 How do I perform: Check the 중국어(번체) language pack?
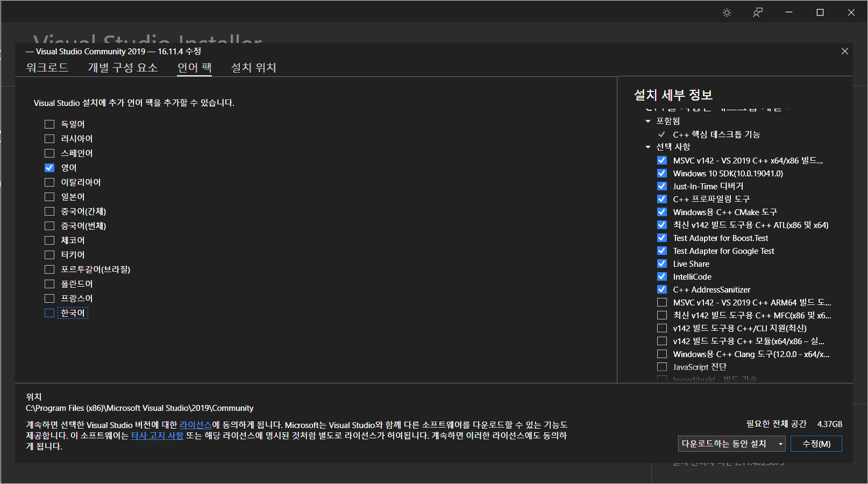coord(49,226)
